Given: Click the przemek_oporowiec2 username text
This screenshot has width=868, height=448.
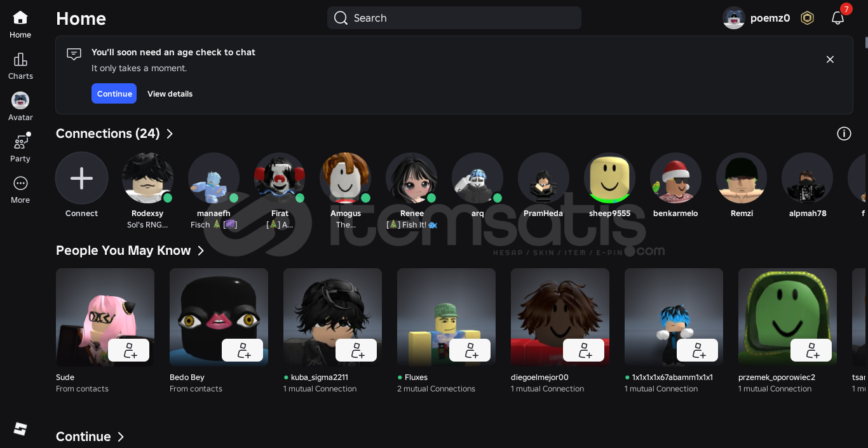Looking at the screenshot, I should pos(776,377).
